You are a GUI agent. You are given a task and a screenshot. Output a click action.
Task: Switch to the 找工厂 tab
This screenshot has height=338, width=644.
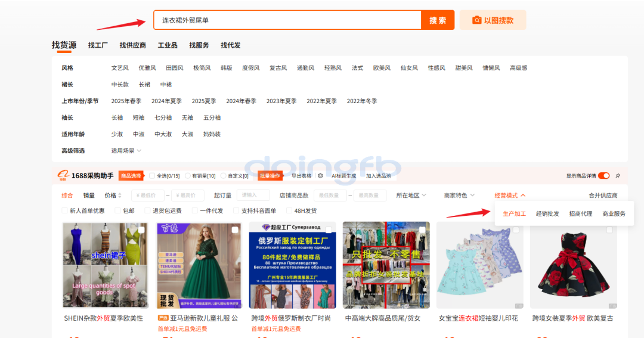tap(98, 45)
